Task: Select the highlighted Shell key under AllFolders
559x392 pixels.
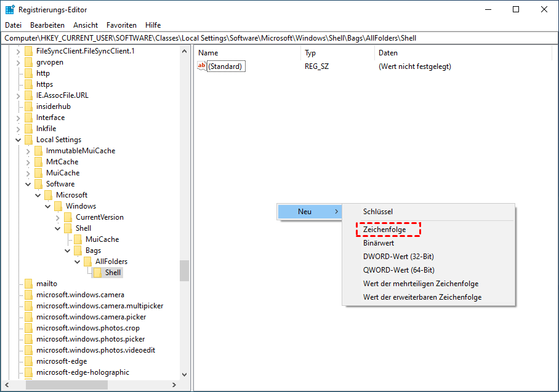Action: [113, 273]
